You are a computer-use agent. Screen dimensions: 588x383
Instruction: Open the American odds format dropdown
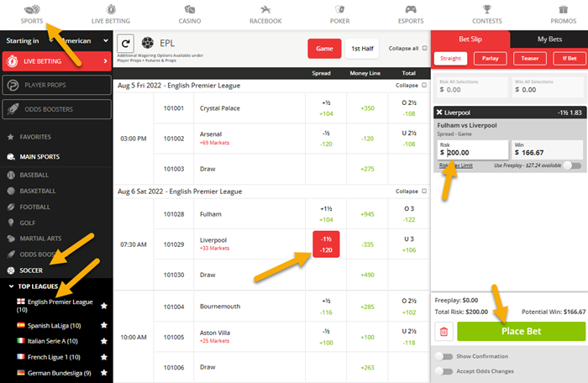point(86,40)
